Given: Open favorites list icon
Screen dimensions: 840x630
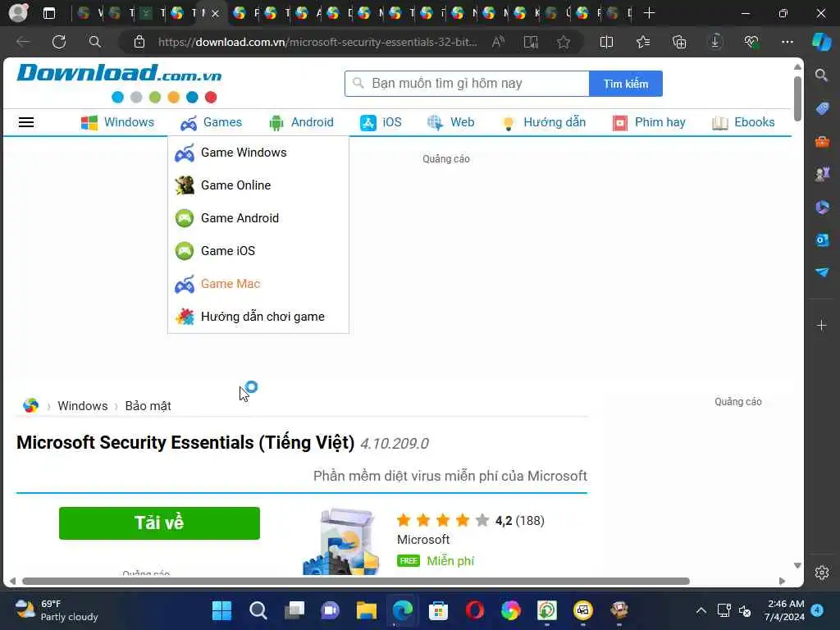Looking at the screenshot, I should (x=643, y=42).
